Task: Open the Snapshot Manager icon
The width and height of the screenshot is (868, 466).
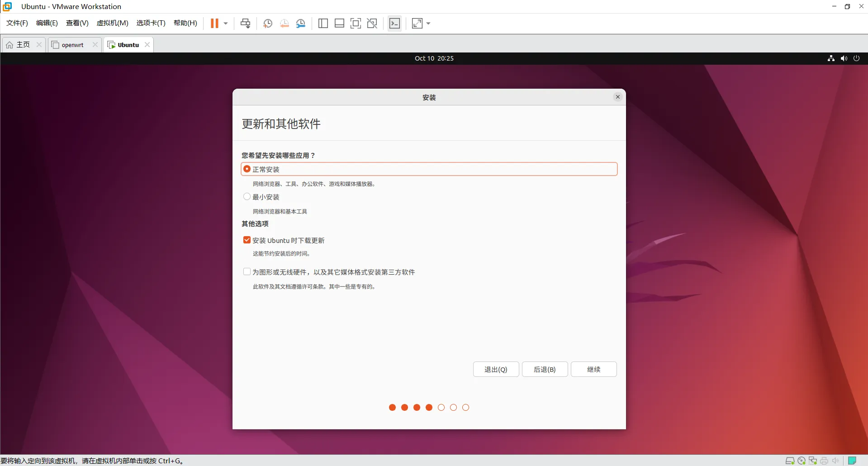Action: pyautogui.click(x=301, y=23)
